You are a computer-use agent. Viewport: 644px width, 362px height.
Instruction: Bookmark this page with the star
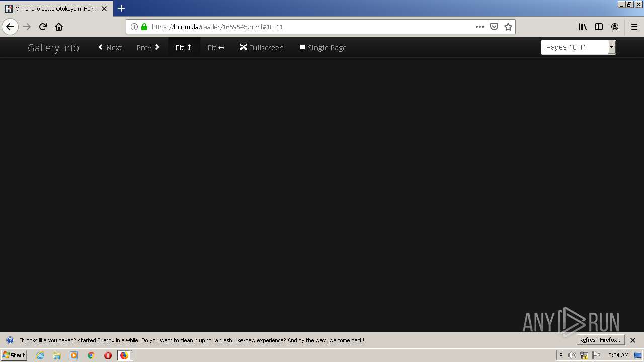[508, 27]
